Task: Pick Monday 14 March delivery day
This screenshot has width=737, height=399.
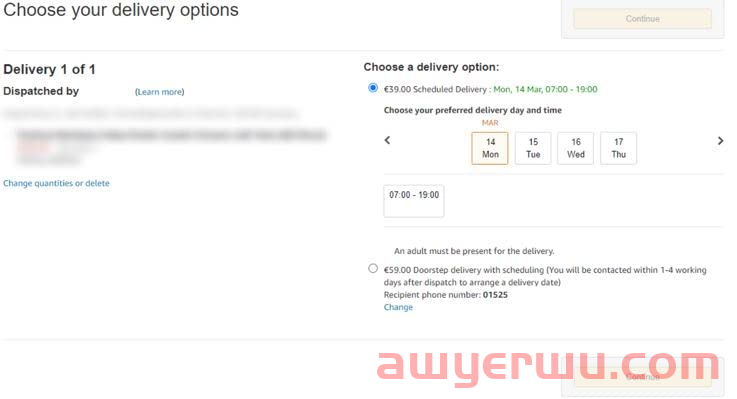Action: (x=490, y=148)
